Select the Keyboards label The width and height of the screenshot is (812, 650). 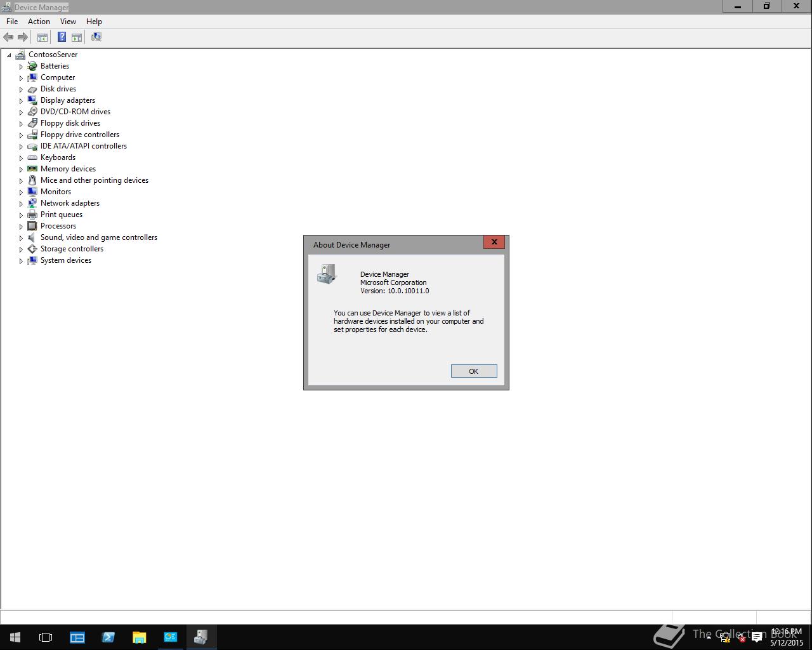click(58, 157)
